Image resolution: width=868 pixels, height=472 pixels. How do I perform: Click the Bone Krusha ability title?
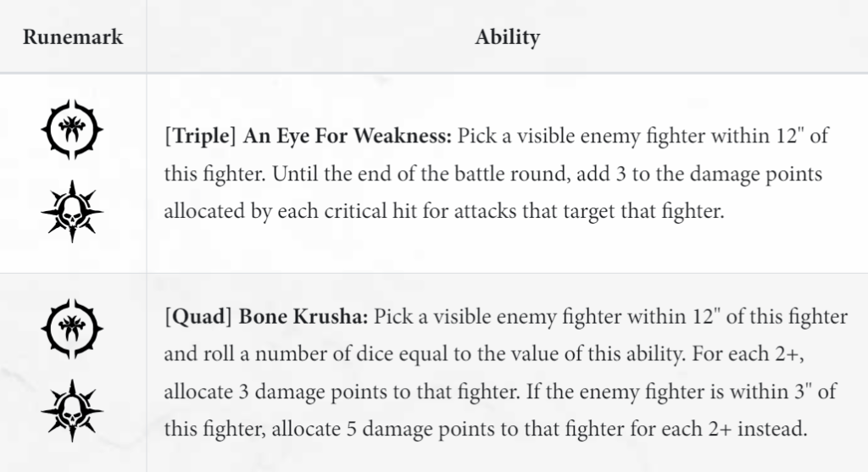point(303,317)
